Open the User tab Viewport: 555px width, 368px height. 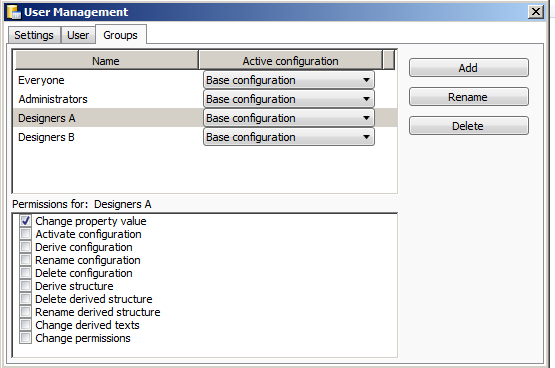78,35
